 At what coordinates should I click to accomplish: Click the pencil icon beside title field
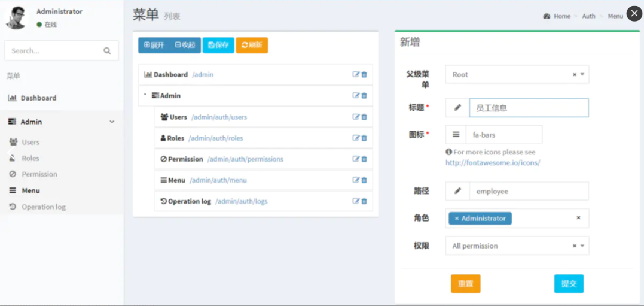[x=457, y=108]
